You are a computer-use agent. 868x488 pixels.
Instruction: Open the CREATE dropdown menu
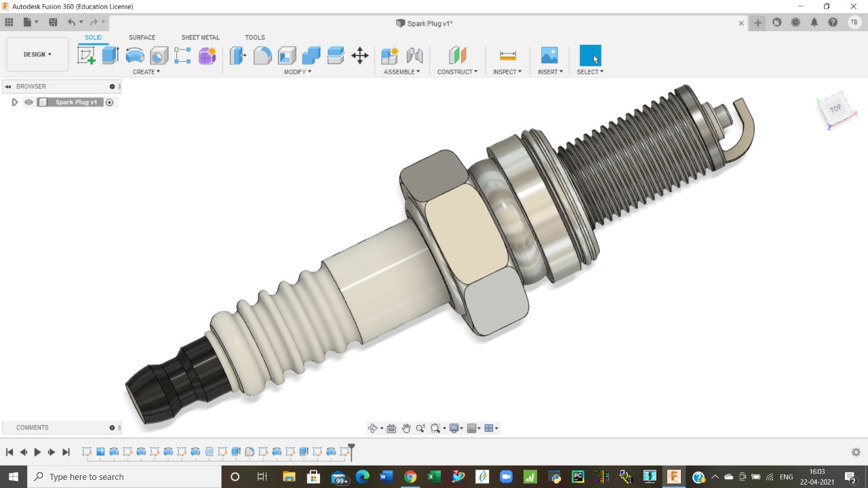coord(146,72)
